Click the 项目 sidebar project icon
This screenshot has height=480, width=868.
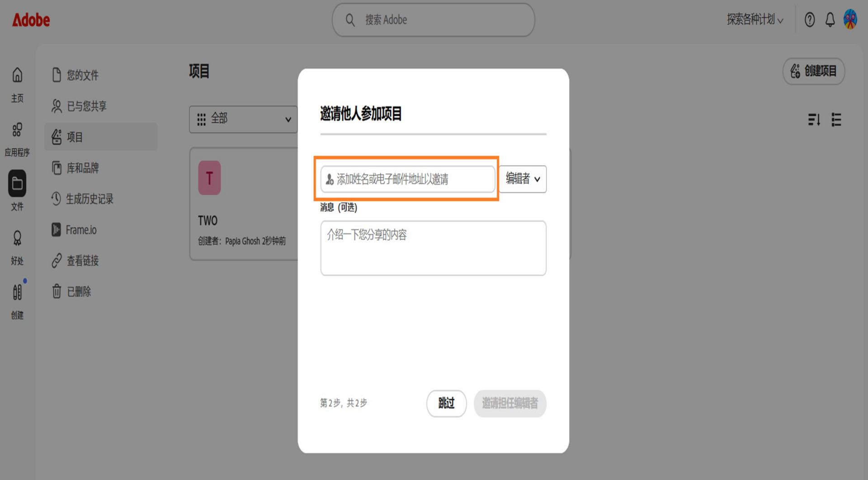tap(57, 137)
